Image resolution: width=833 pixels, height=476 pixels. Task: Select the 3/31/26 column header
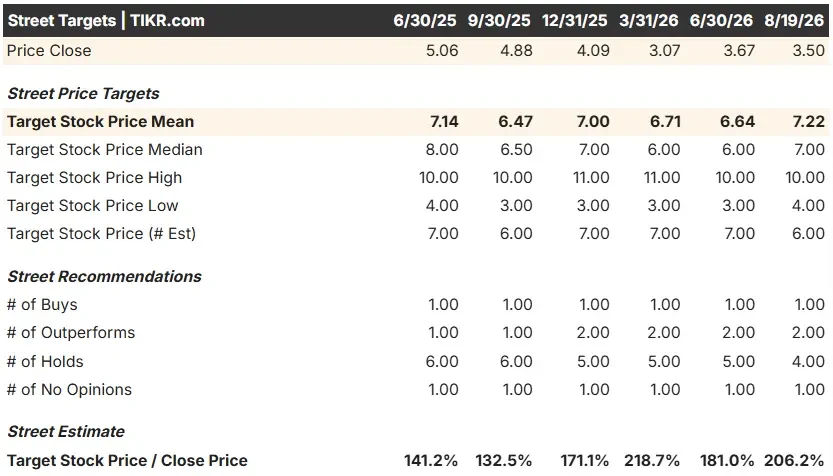point(648,21)
